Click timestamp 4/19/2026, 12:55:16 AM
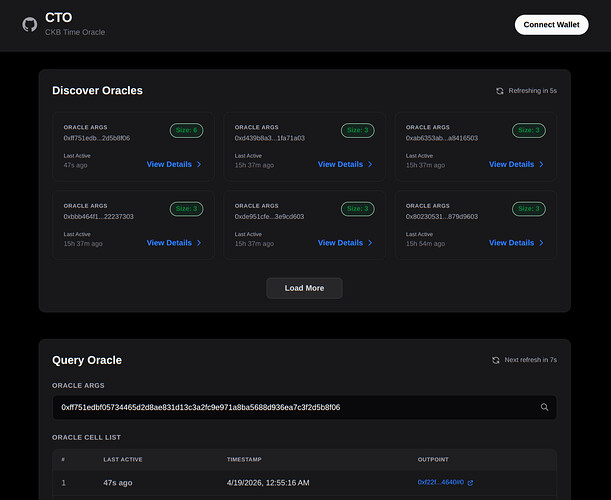611x500 pixels. point(268,483)
